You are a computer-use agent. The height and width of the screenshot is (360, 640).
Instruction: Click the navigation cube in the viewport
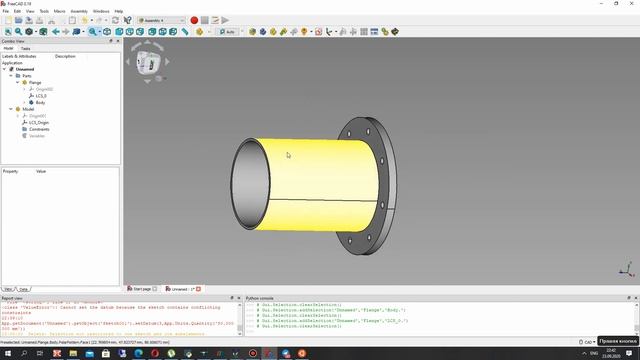(x=147, y=62)
